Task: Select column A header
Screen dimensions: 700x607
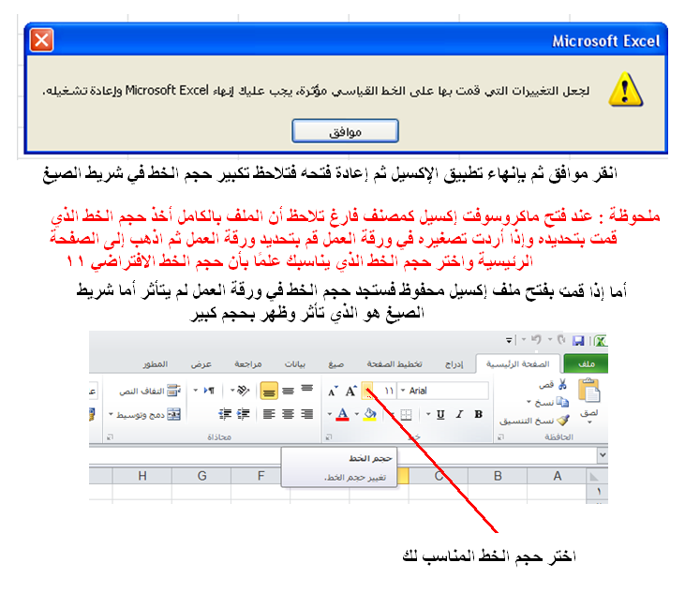Action: tap(558, 476)
